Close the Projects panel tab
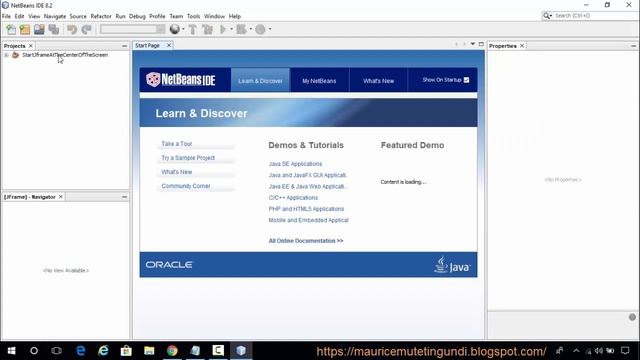 (31, 46)
